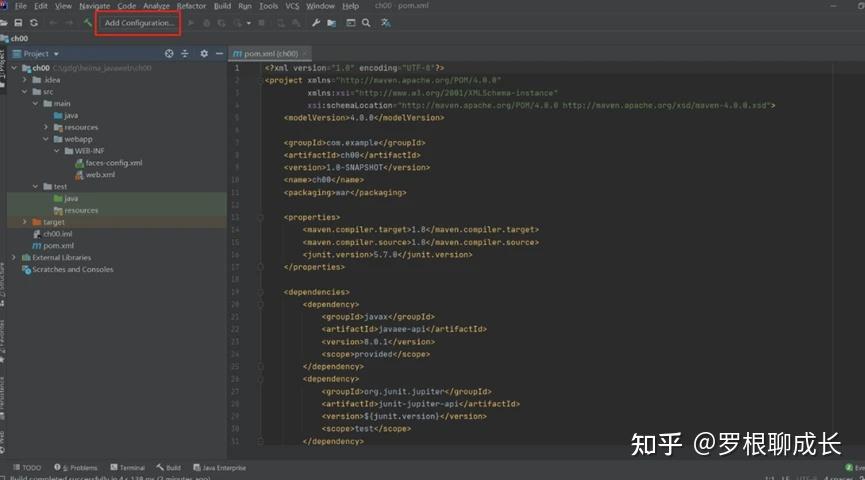This screenshot has height=480, width=865.
Task: Open the Java Enterprise tool window
Action: coord(220,467)
